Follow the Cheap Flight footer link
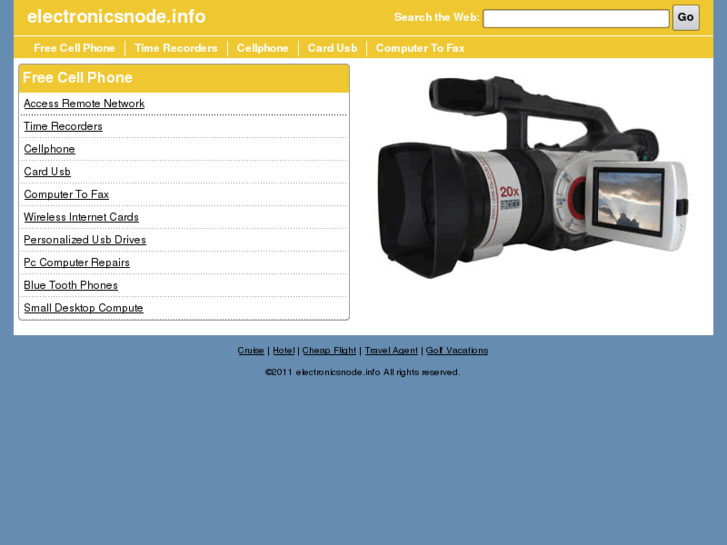 coord(329,351)
